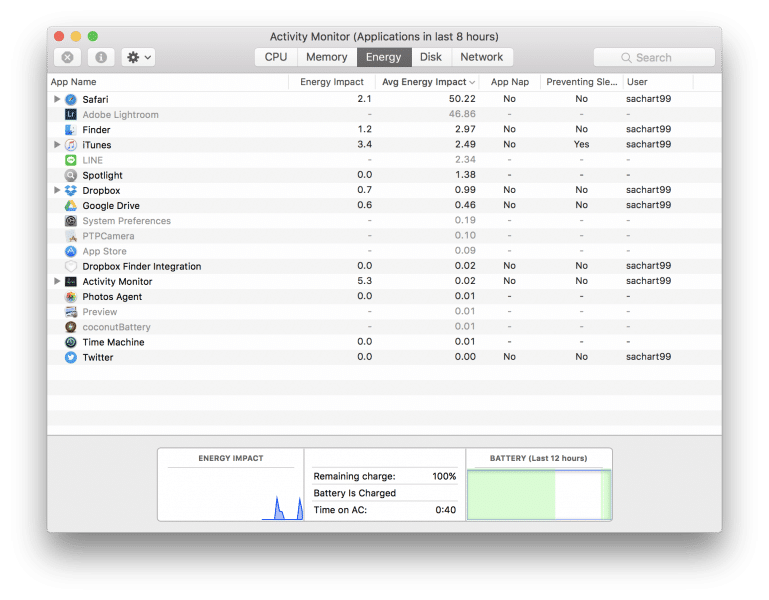Select the 'Safari' app name

tap(95, 100)
